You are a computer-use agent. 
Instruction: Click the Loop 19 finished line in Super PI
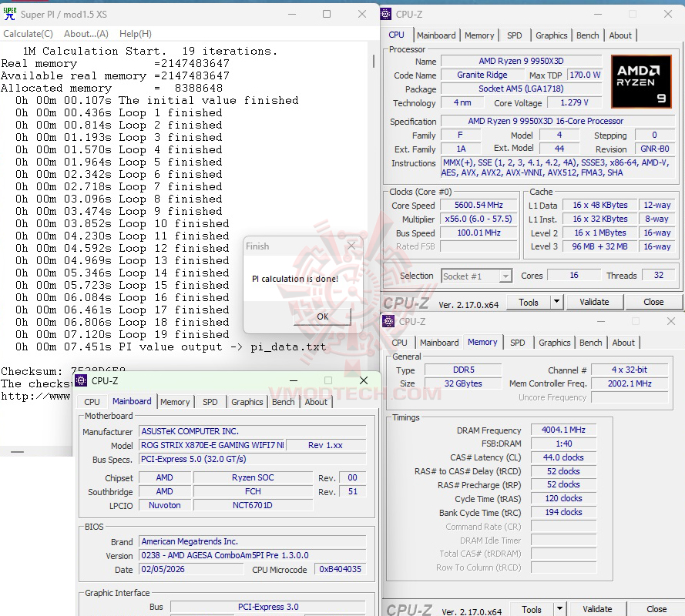coord(123,335)
